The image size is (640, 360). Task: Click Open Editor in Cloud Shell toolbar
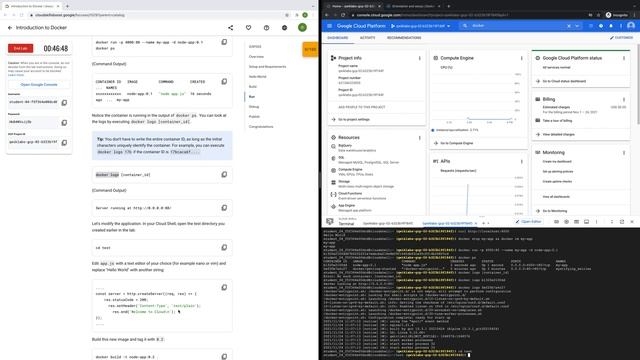pyautogui.click(x=528, y=222)
